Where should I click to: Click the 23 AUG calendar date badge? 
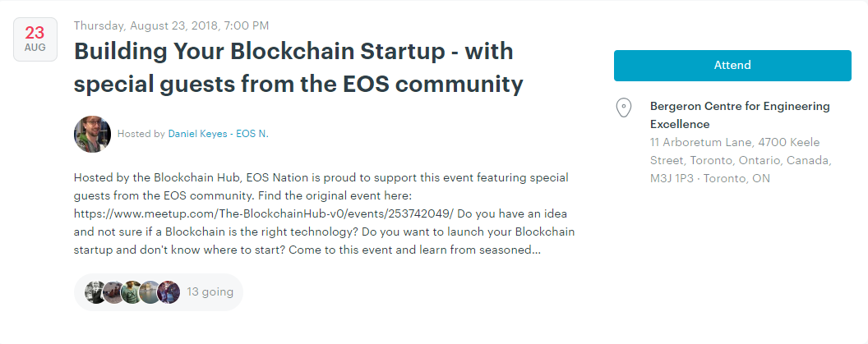pyautogui.click(x=35, y=39)
